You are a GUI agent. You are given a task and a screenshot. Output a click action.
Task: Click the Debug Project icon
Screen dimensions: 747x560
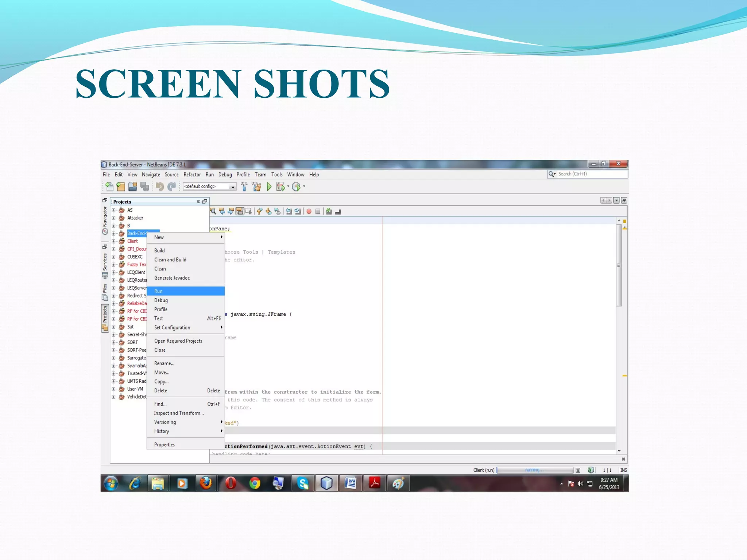click(280, 187)
